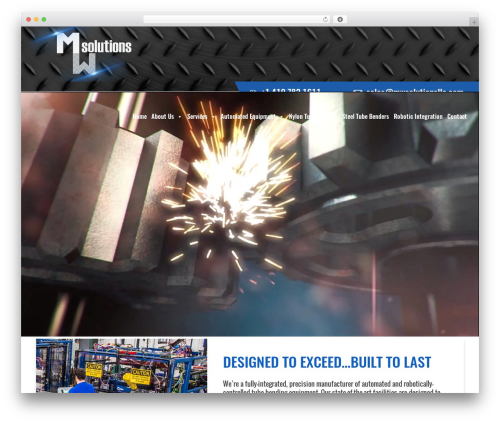Image resolution: width=500 pixels, height=423 pixels.
Task: Expand the About Us dropdown arrow
Action: [x=180, y=117]
